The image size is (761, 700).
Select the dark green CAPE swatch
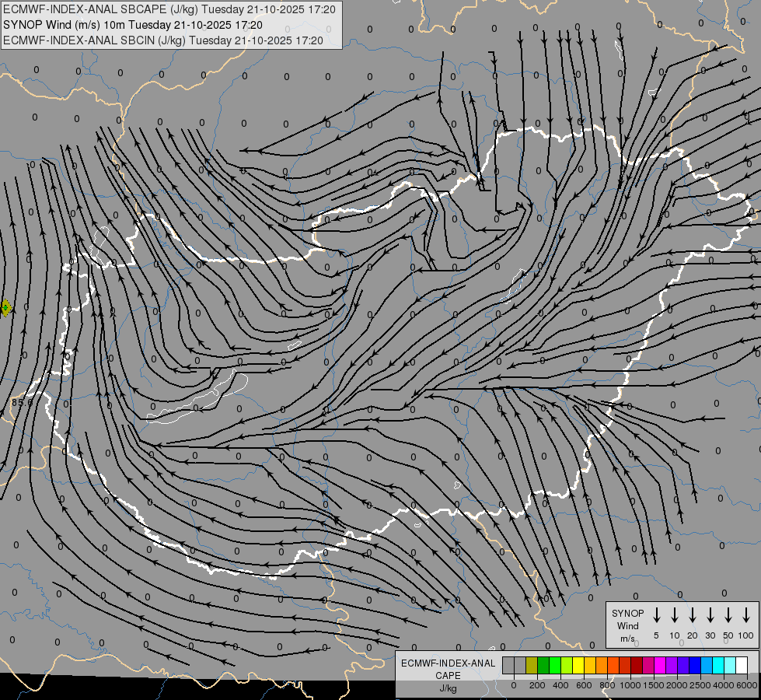click(x=543, y=665)
